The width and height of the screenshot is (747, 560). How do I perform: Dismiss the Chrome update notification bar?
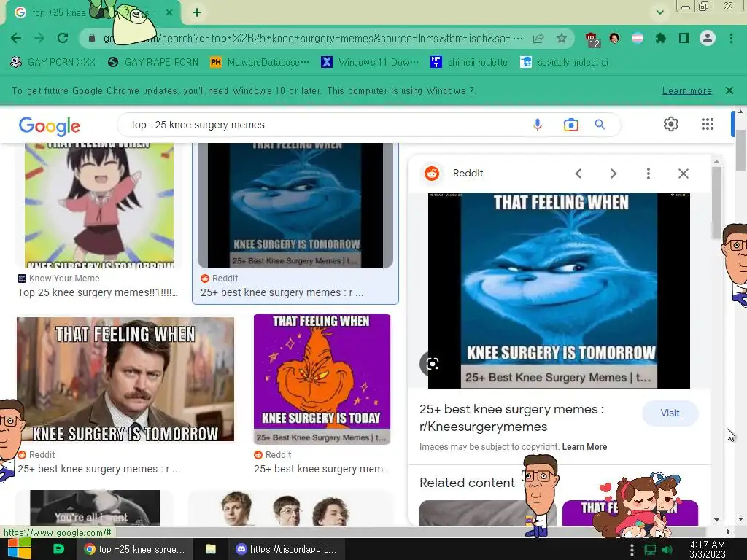(729, 90)
